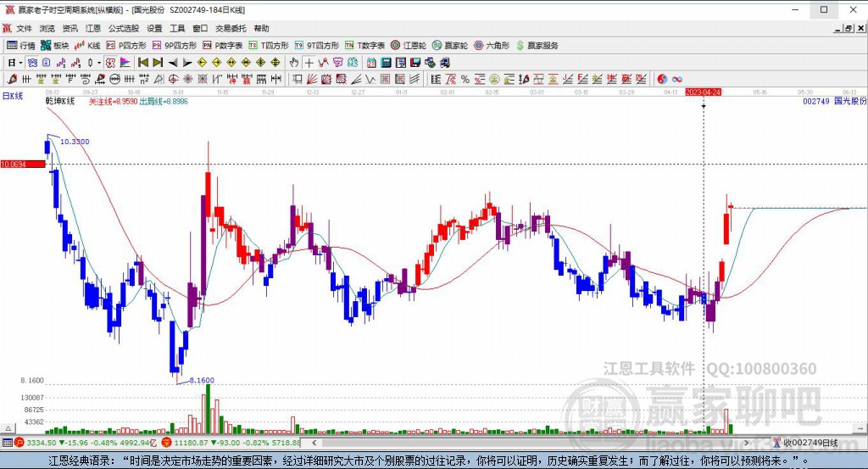Click the truck icon in toolbar

pyautogui.click(x=444, y=63)
